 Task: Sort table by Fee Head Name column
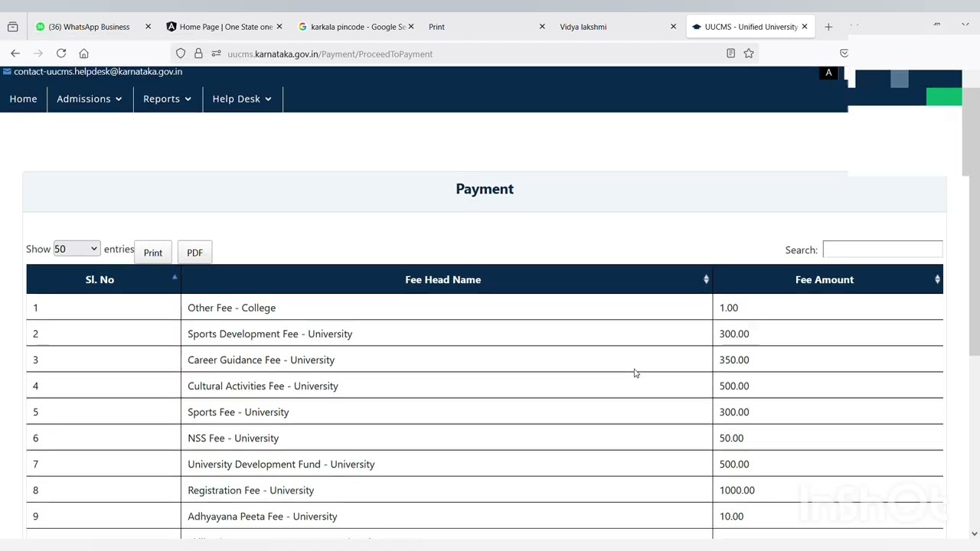pos(446,279)
